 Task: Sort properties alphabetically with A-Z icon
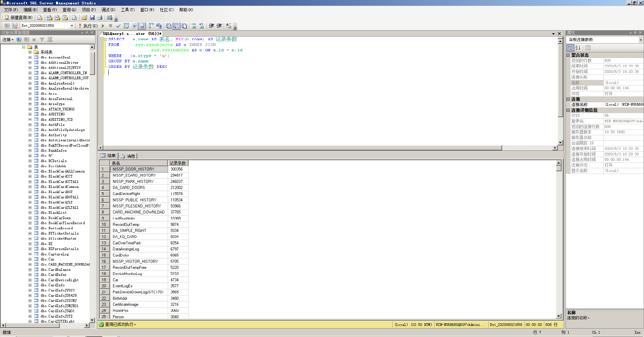[x=578, y=48]
